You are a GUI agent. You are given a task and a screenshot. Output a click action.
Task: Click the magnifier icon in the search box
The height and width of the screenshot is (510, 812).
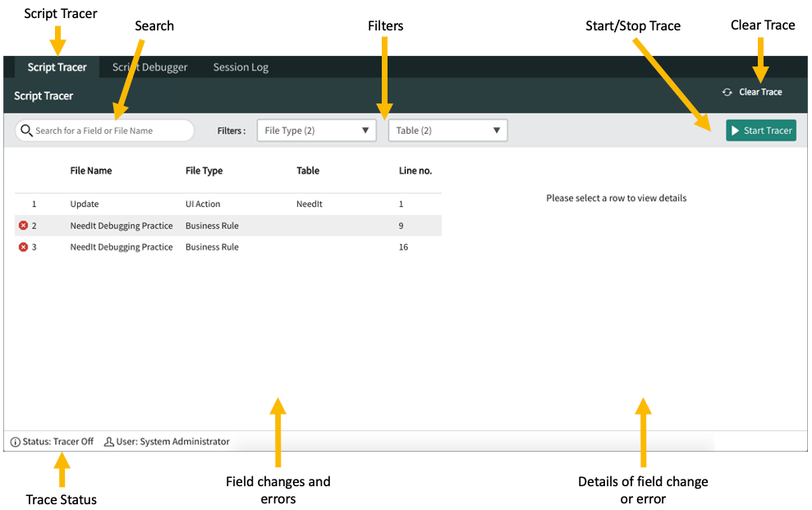(x=26, y=130)
